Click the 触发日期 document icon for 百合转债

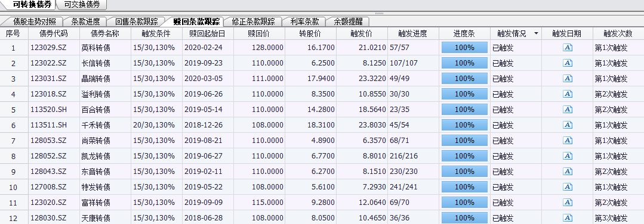pyautogui.click(x=568, y=110)
